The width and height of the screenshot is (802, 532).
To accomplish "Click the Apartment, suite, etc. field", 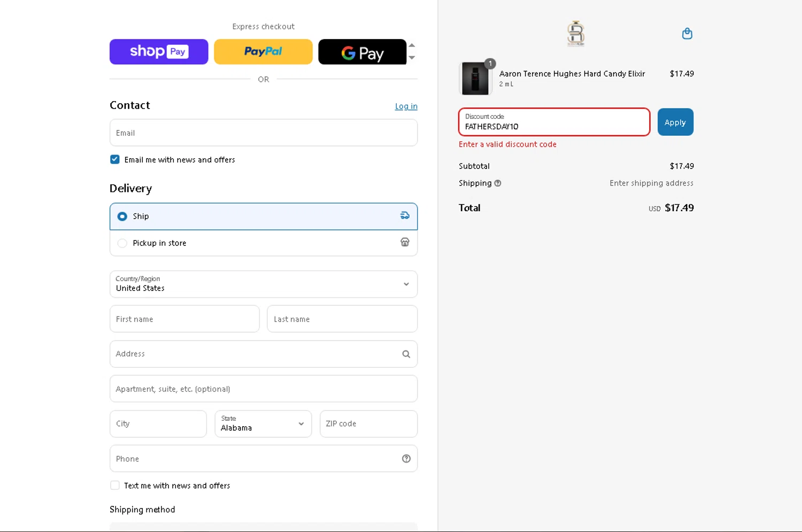I will coord(263,389).
